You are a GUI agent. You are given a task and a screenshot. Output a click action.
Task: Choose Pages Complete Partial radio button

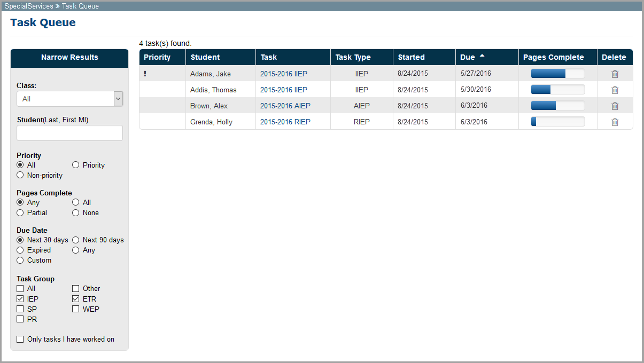(20, 212)
